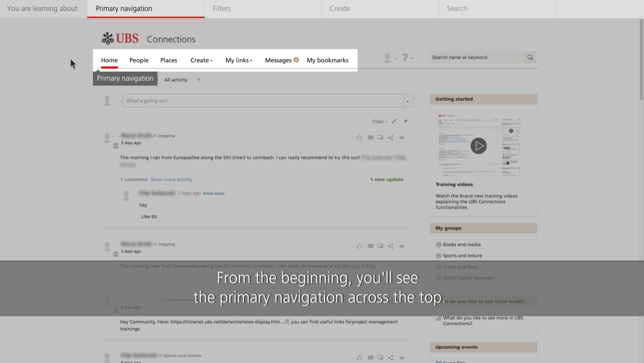Image resolution: width=644 pixels, height=363 pixels.
Task: Add a new activity tab with plus icon
Action: (x=199, y=80)
